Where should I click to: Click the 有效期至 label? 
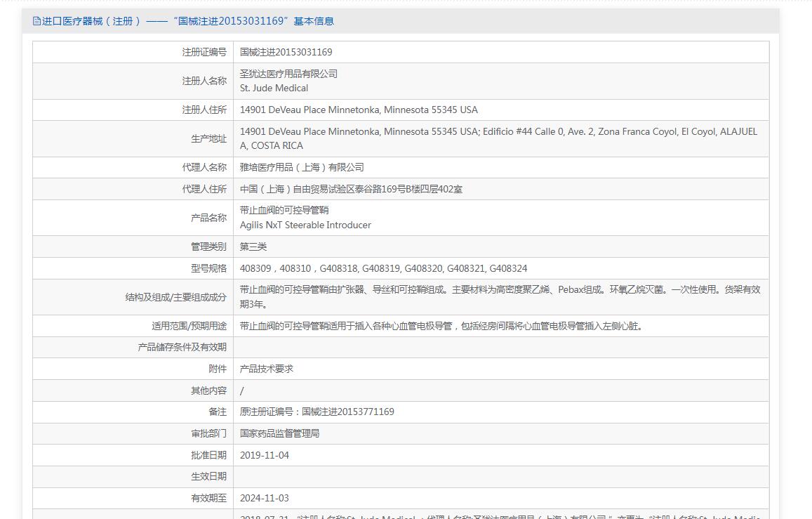208,498
